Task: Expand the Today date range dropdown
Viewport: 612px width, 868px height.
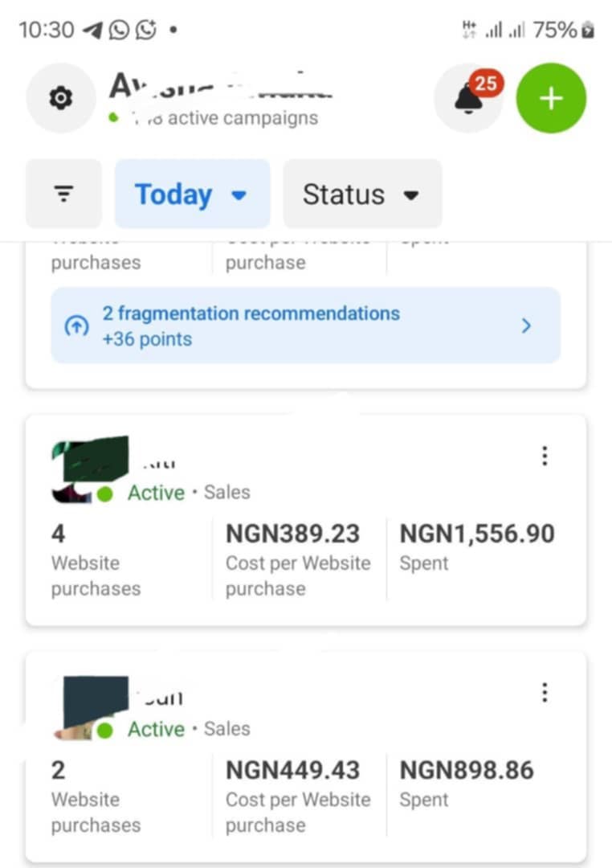Action: [192, 194]
